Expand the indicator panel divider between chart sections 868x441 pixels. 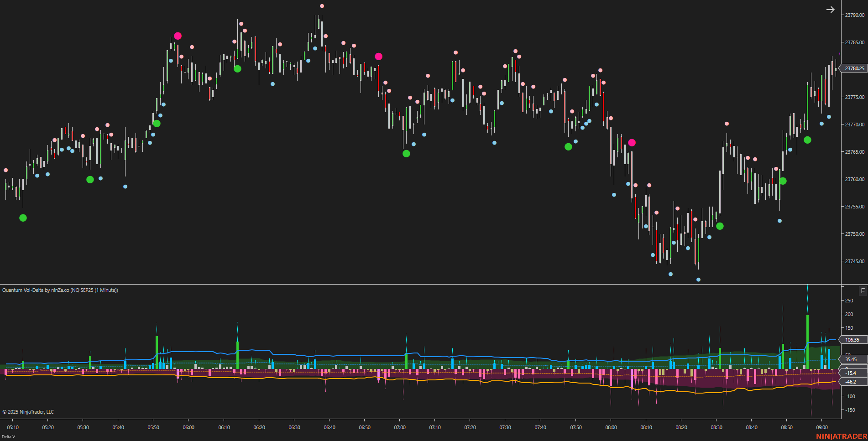point(434,285)
